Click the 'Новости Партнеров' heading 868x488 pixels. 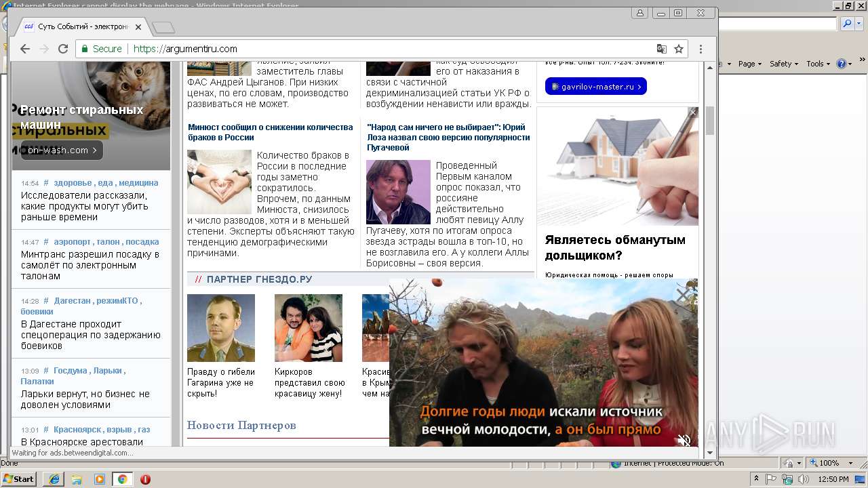[241, 426]
